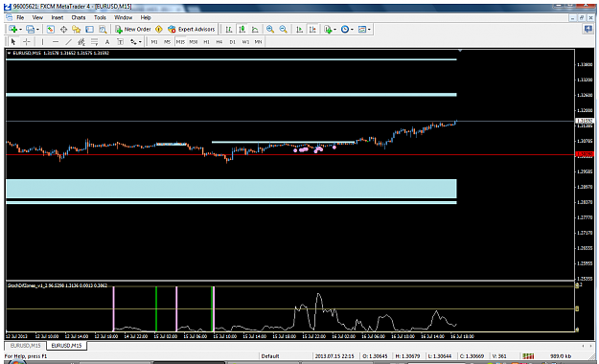Toggle Chart Shift
Viewport: 599px width, 364px height.
click(312, 30)
